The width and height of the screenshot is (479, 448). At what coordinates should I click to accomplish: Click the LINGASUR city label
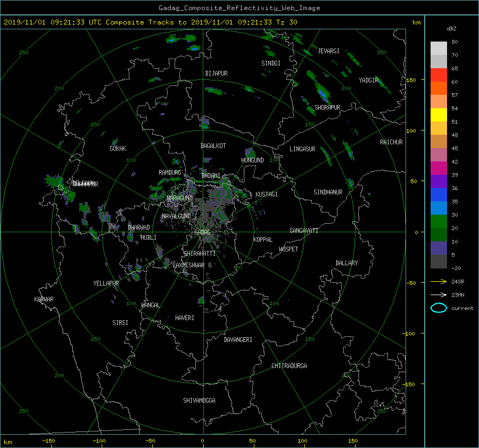pyautogui.click(x=302, y=149)
